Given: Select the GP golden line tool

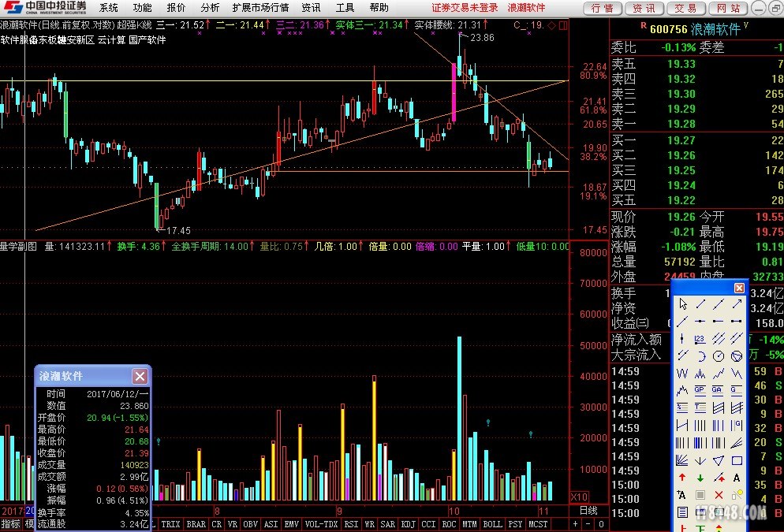Looking at the screenshot, I should pos(700,391).
